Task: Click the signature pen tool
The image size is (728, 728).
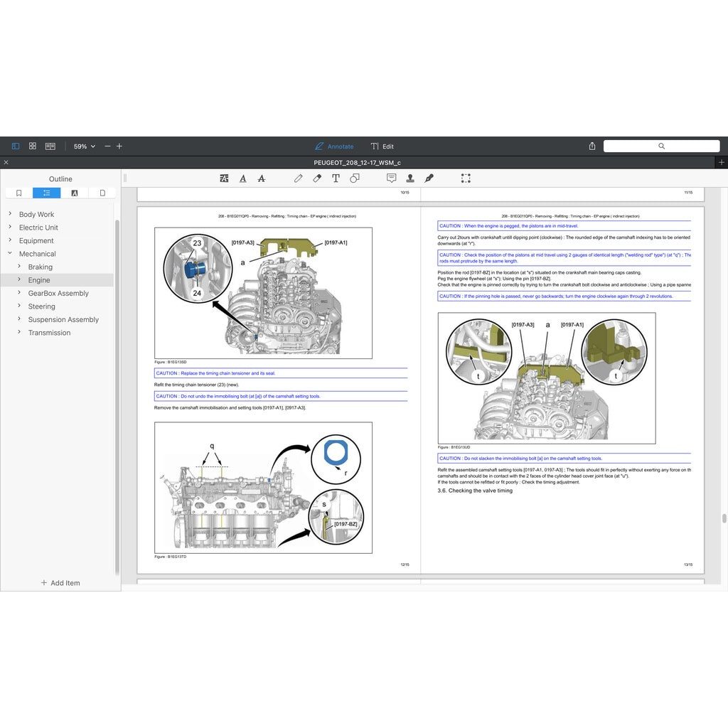Action: pos(429,178)
